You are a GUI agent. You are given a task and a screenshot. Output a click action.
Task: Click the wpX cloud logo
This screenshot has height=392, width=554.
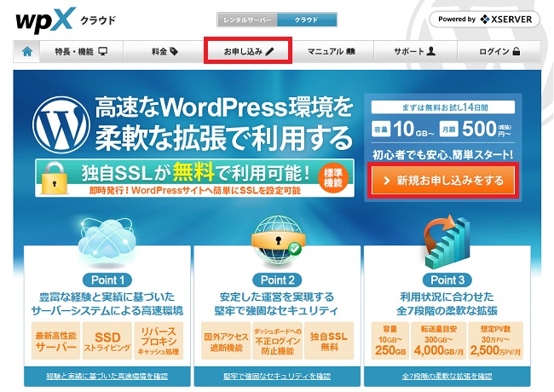point(66,20)
